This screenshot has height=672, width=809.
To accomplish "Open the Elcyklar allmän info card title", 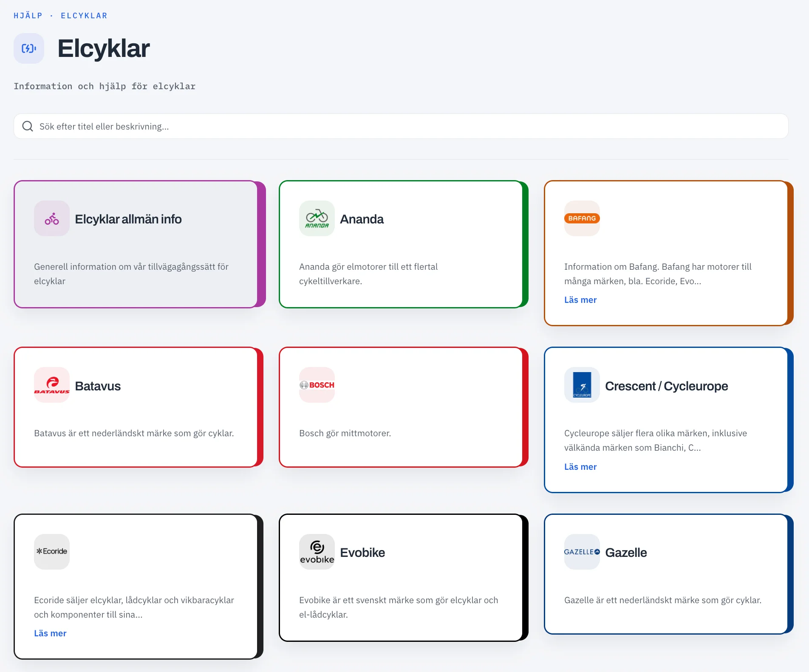I will [x=128, y=219].
